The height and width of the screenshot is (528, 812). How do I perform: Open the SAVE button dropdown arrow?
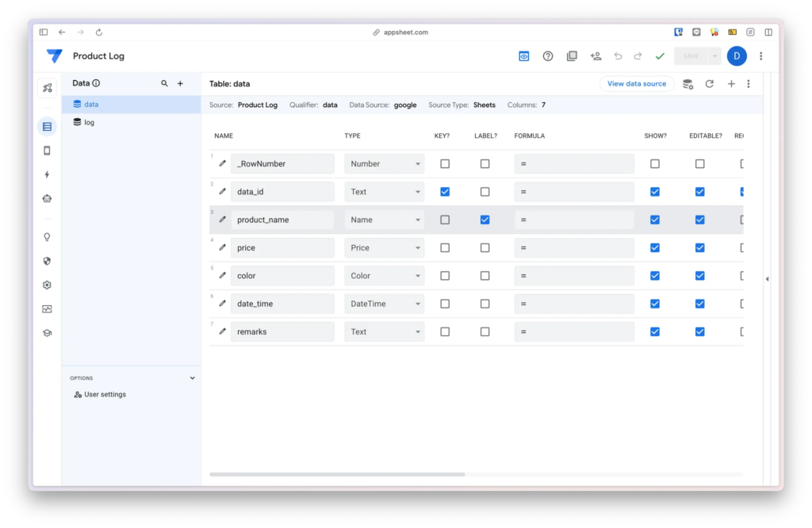pyautogui.click(x=714, y=56)
